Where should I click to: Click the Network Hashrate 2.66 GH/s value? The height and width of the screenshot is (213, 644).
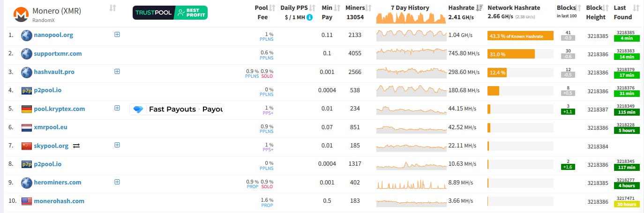click(500, 17)
